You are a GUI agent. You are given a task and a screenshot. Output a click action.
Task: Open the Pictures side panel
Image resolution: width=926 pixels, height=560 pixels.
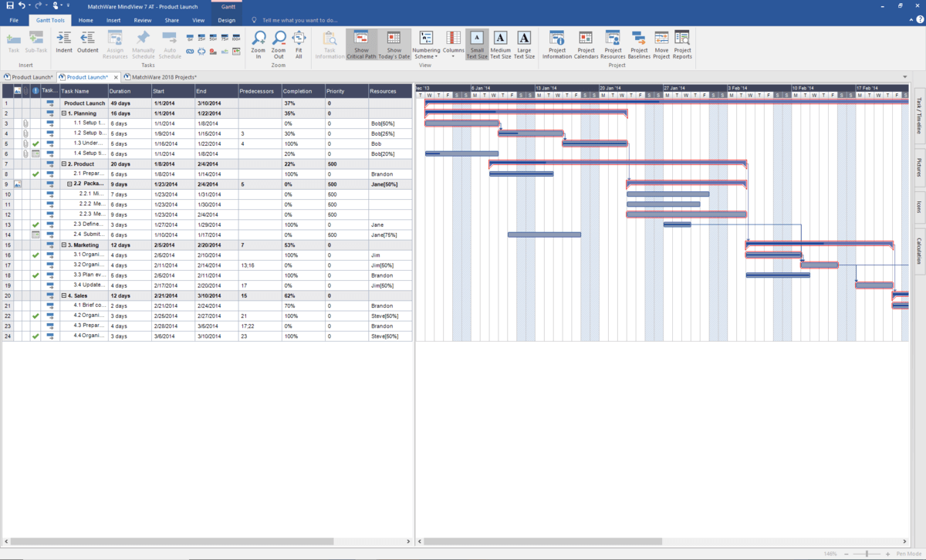tap(918, 167)
